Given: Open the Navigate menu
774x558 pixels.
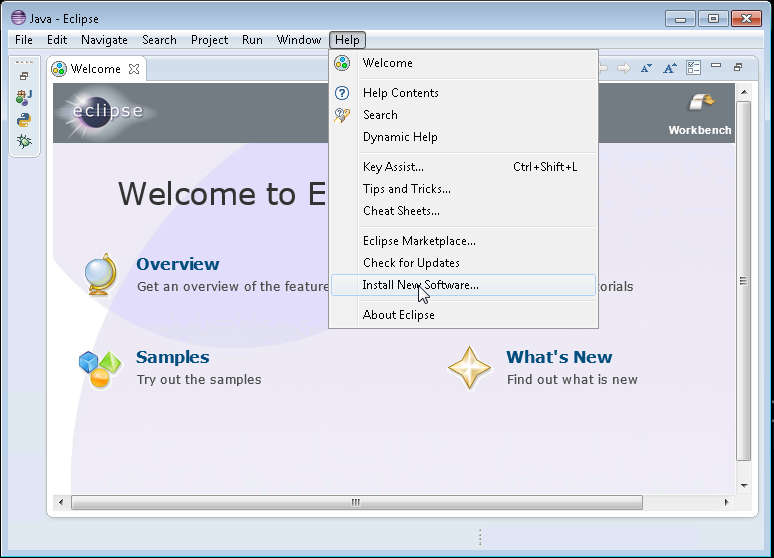Looking at the screenshot, I should click(104, 40).
